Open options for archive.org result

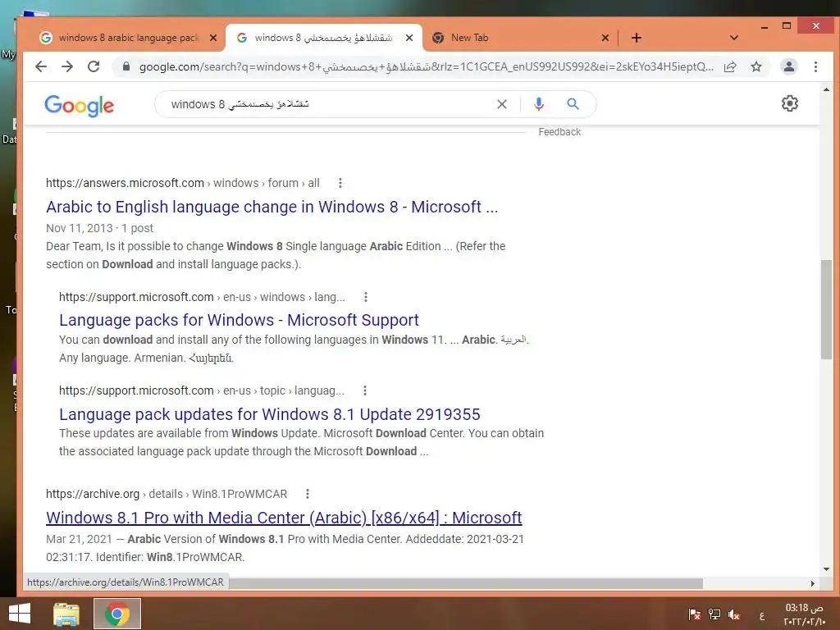[x=308, y=494]
